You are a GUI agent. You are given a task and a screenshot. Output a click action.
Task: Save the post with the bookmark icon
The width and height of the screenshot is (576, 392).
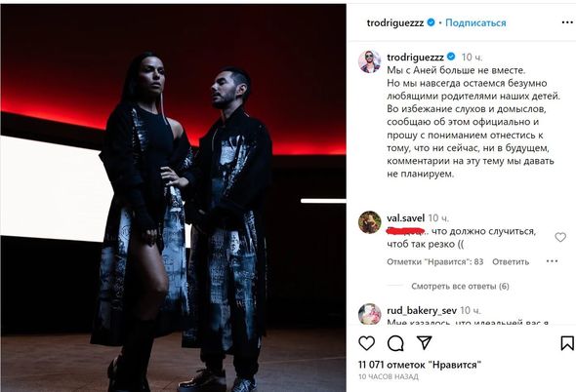coord(567,343)
